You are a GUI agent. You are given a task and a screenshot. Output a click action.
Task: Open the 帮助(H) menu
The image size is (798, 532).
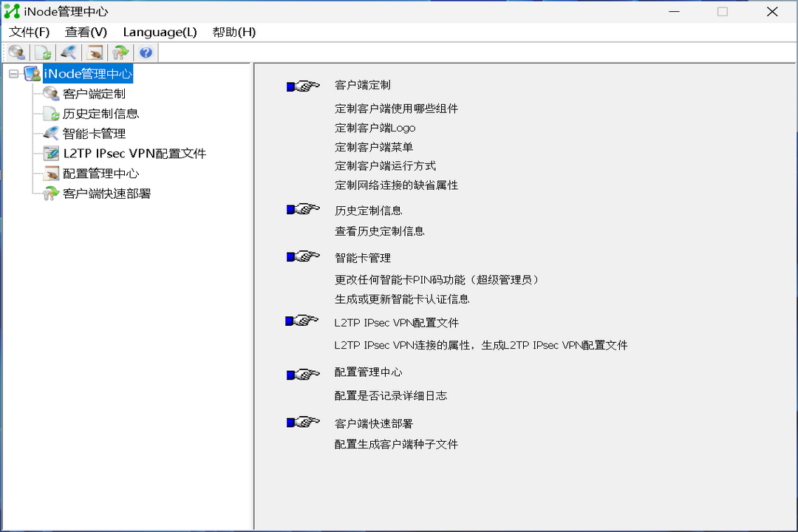point(233,32)
